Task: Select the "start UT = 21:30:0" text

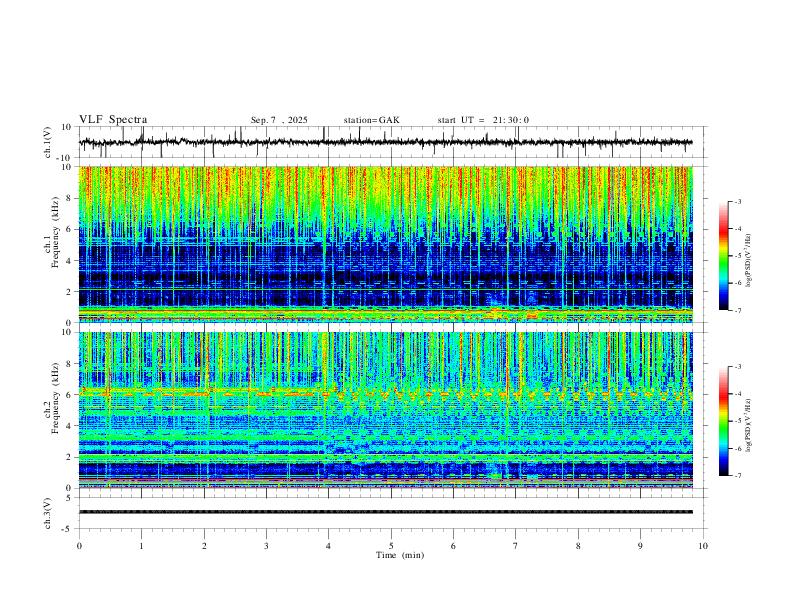Action: (x=483, y=120)
